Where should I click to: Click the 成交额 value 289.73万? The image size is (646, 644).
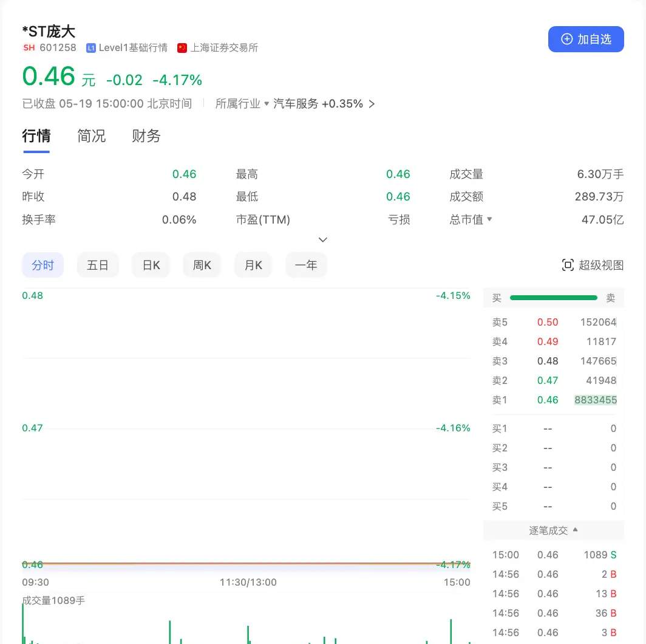(x=599, y=197)
